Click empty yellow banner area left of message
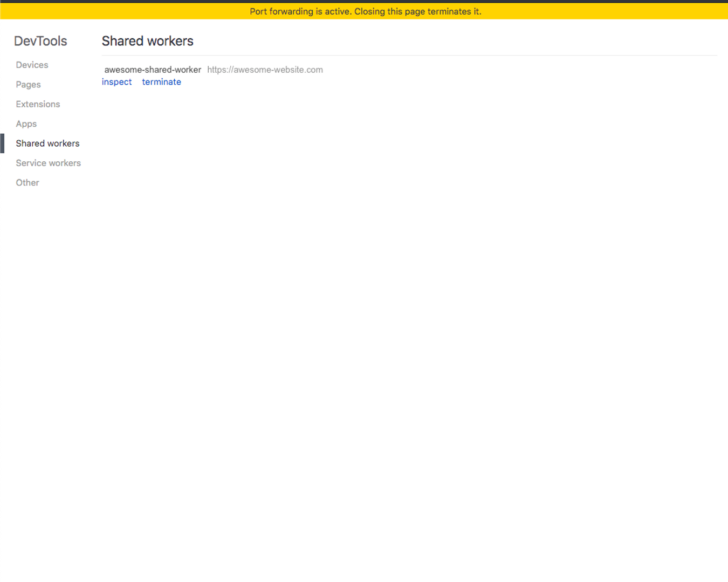The image size is (728, 582). 108,11
